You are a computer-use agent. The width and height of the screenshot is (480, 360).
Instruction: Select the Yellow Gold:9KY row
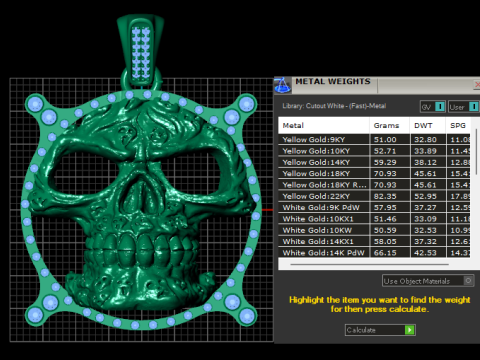(374, 139)
